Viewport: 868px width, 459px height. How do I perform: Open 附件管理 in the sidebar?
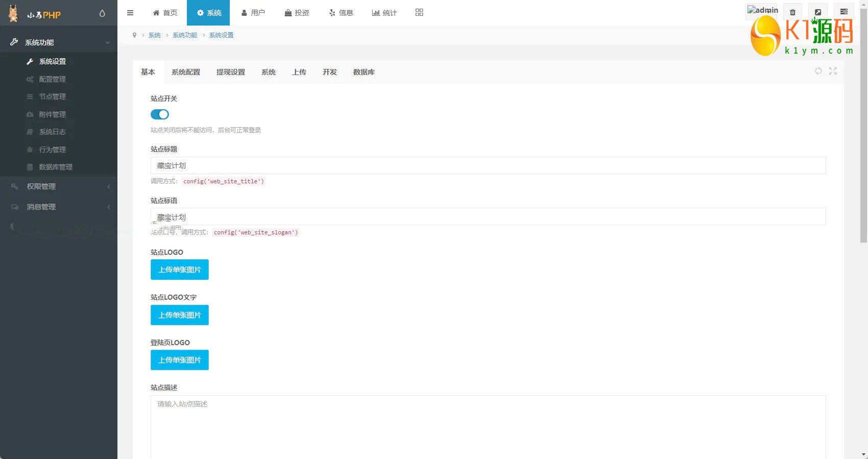pyautogui.click(x=53, y=114)
